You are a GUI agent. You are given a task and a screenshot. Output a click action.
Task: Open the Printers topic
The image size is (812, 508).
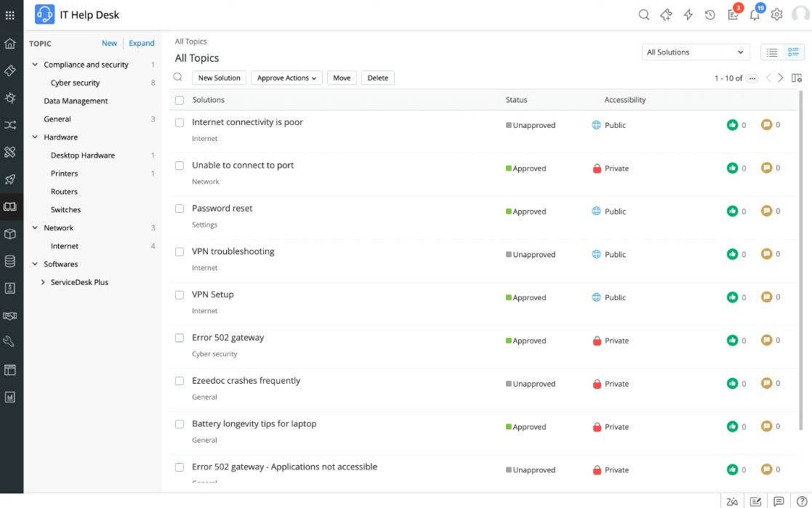pos(64,173)
